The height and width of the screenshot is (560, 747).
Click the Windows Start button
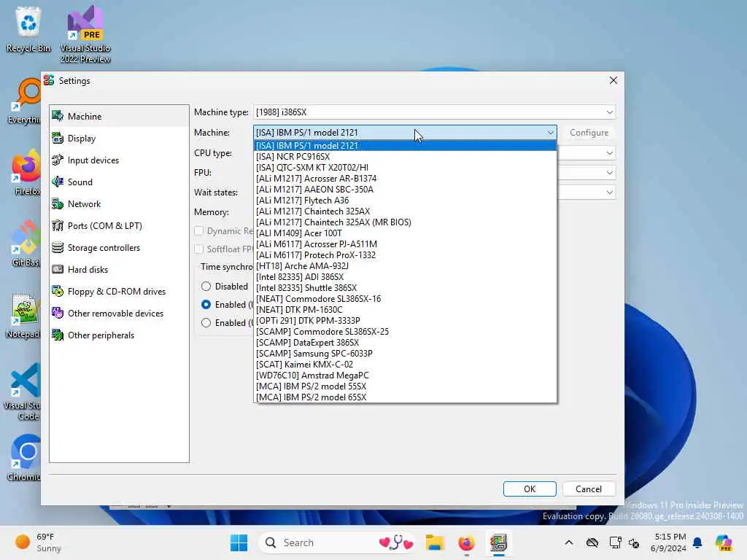239,542
